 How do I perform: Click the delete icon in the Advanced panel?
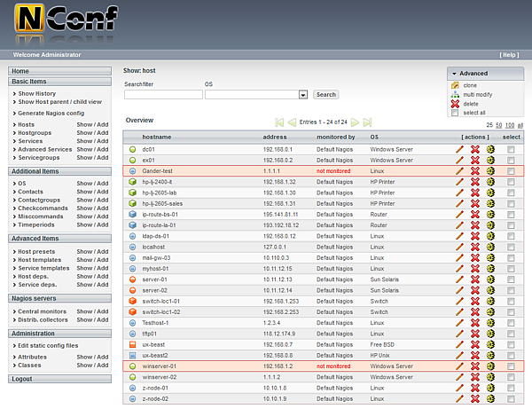[455, 104]
